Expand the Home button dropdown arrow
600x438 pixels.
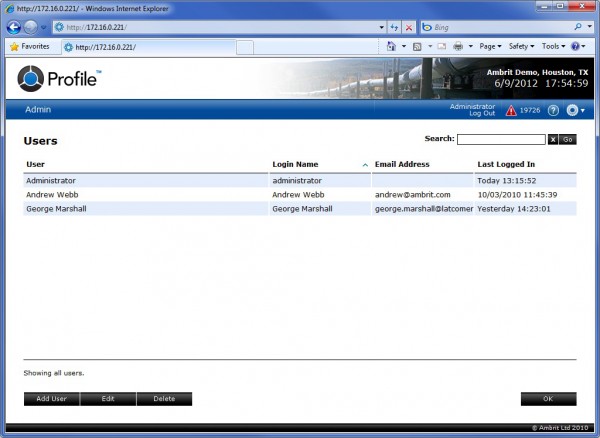[x=404, y=46]
